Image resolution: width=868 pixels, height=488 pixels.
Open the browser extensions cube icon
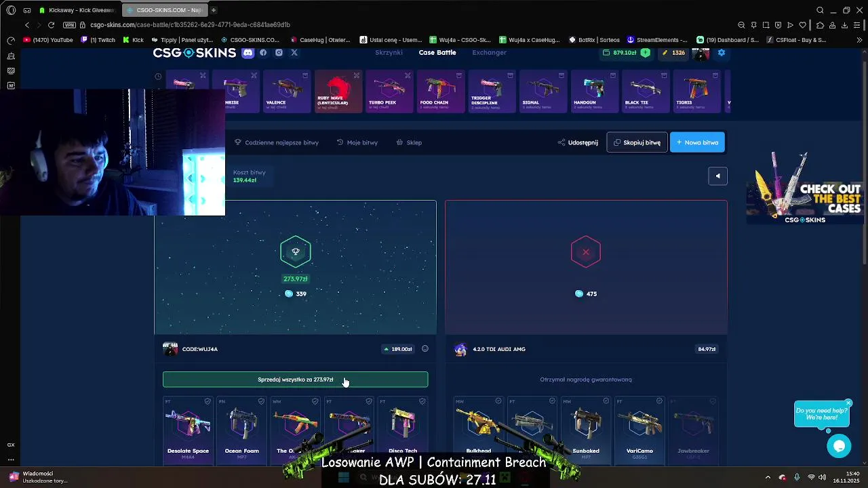tap(820, 25)
